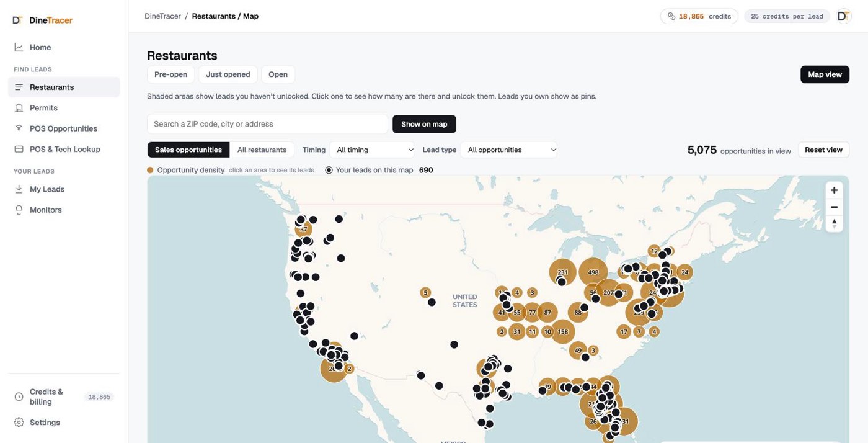Open My Leads page

(64, 189)
